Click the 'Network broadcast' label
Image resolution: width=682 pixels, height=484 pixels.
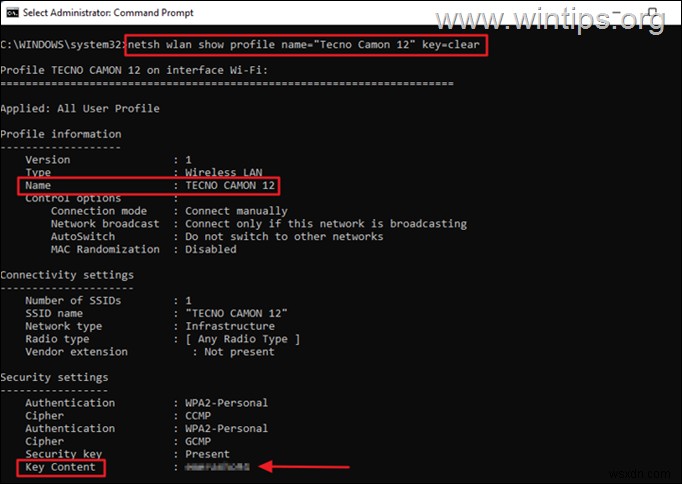105,224
